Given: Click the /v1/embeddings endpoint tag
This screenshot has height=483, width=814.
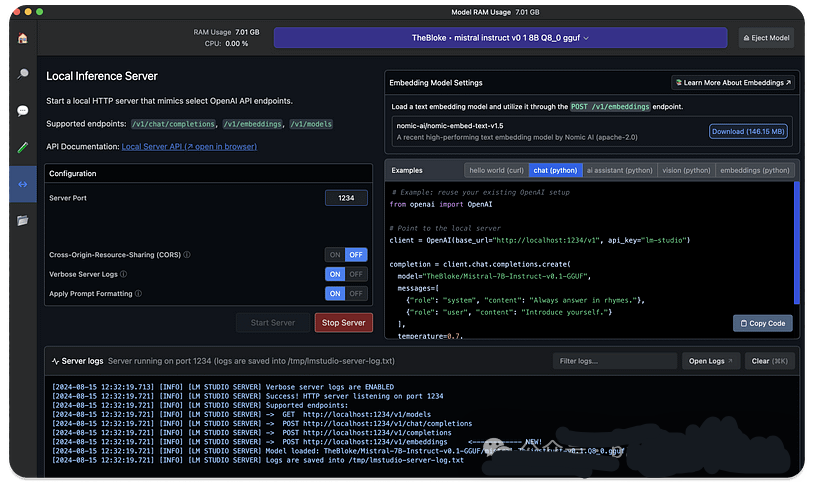Looking at the screenshot, I should [252, 124].
